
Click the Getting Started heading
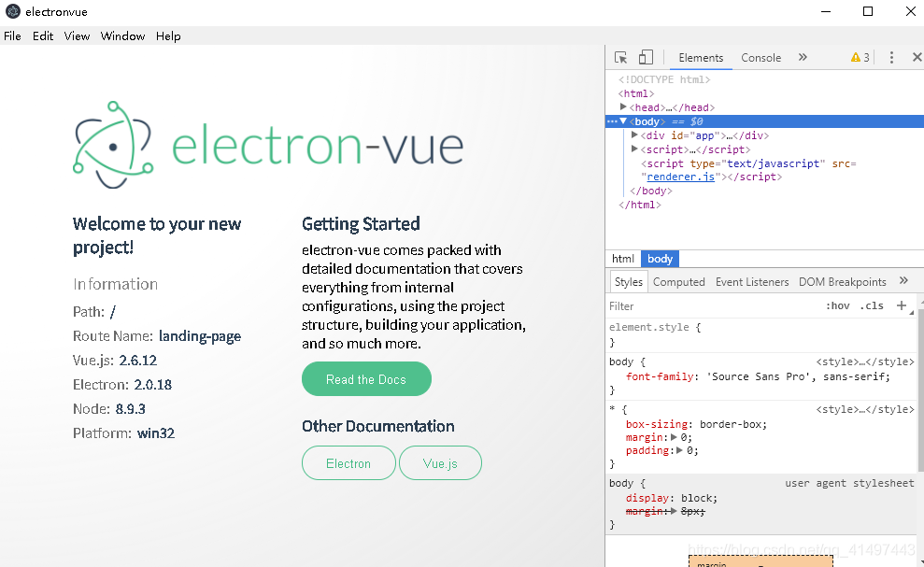point(361,224)
